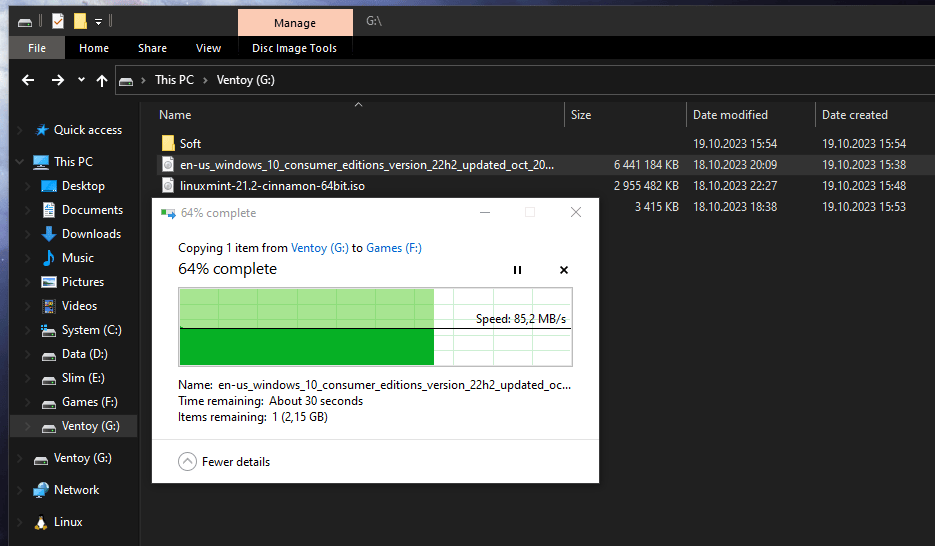Open the Recent locations dropdown arrow
The image size is (935, 546).
point(80,80)
